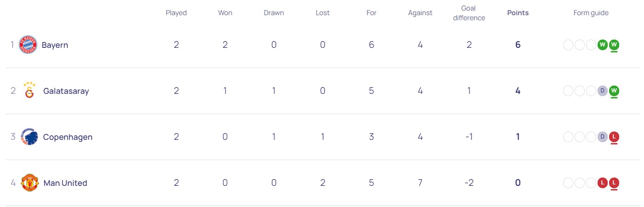Click Galatasaray's grey D form badge
Image resolution: width=644 pixels, height=207 pixels.
[603, 91]
